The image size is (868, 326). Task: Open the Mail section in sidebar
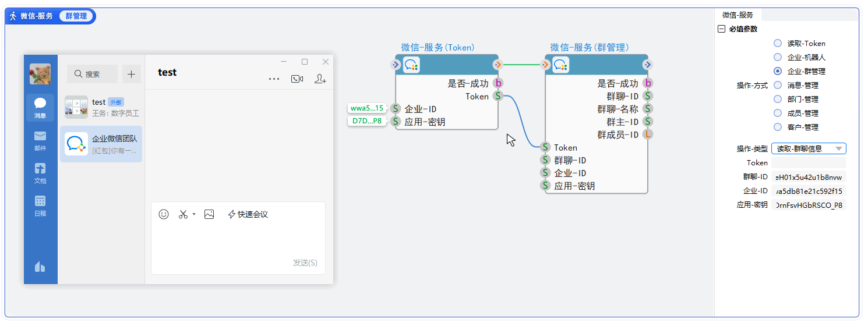(x=40, y=140)
